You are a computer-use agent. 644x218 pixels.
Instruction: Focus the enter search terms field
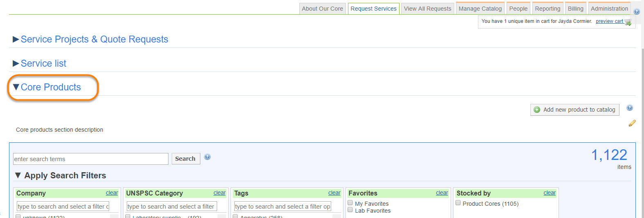click(x=90, y=159)
